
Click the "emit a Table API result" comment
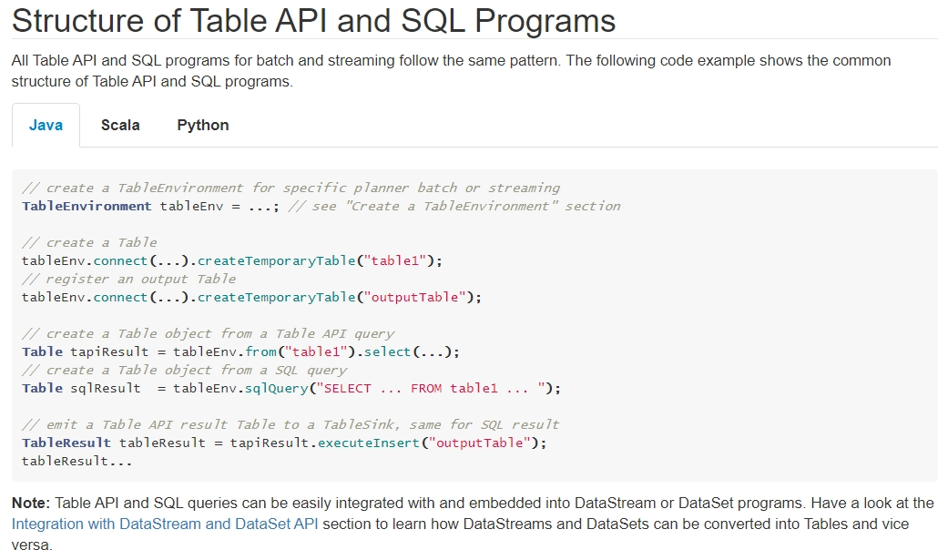(291, 424)
